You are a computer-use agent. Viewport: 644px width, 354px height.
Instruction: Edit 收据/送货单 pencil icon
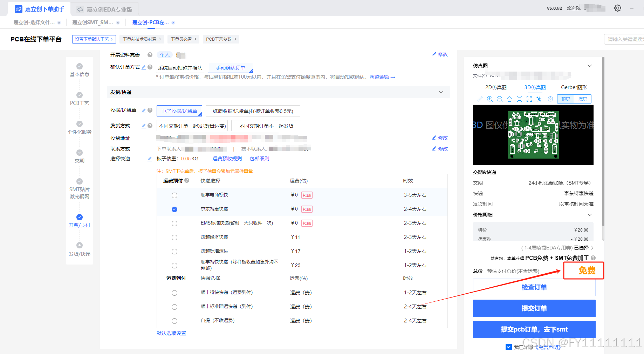click(144, 111)
